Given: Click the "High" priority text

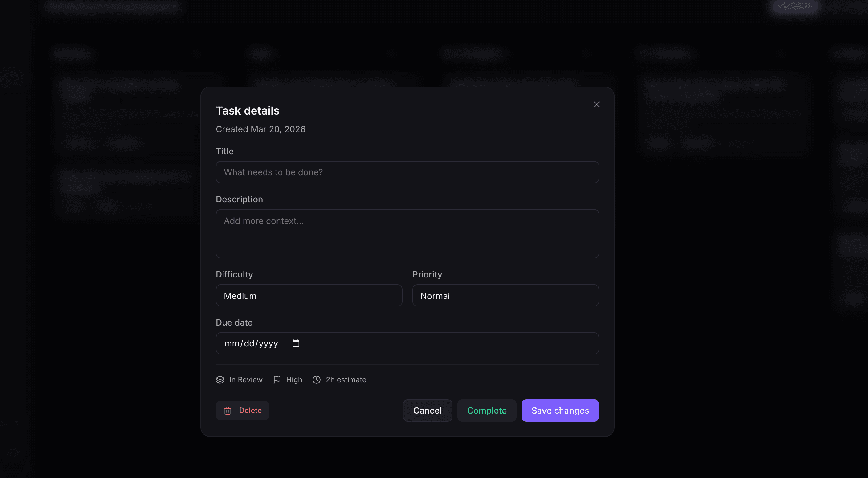Looking at the screenshot, I should pos(294,380).
